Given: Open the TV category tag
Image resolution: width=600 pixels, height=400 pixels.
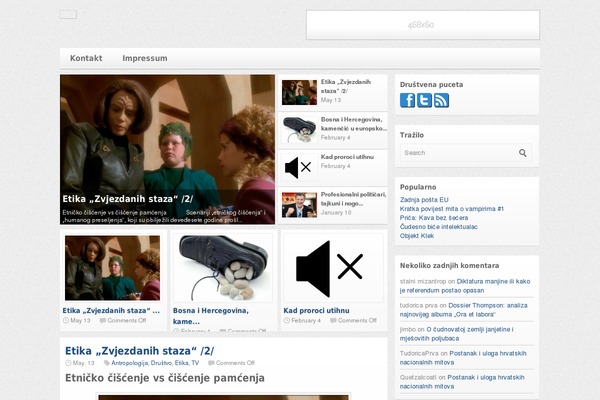Looking at the screenshot, I should (x=195, y=363).
